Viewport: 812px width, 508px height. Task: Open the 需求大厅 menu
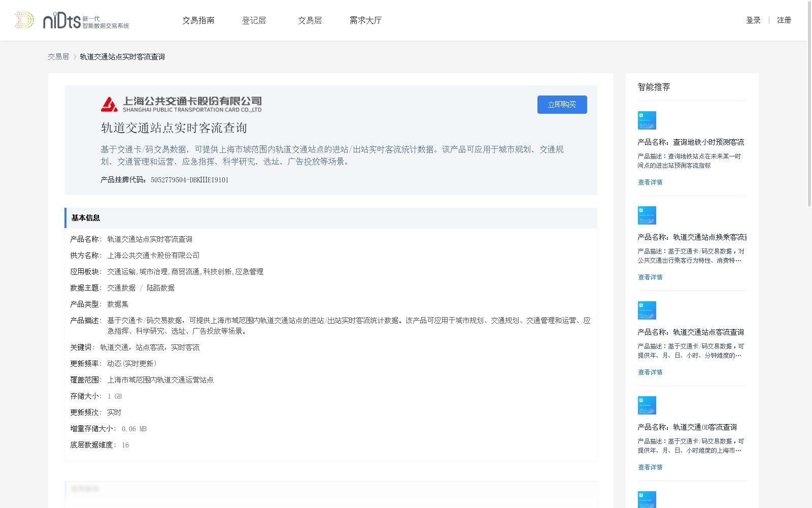365,20
